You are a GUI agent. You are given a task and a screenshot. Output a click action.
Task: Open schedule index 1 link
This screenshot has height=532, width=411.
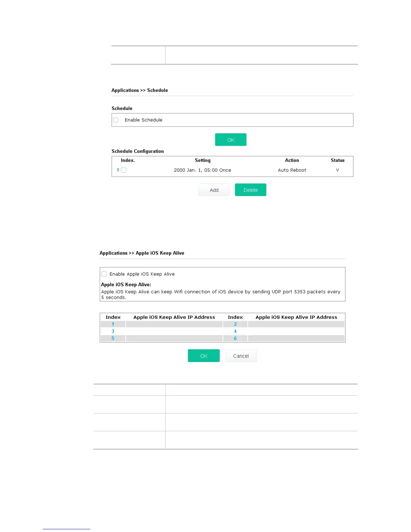pyautogui.click(x=118, y=170)
